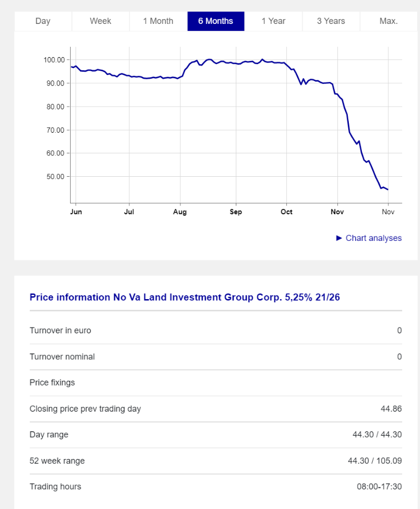Click the active 6 Months tab
Image resolution: width=420 pixels, height=509 pixels.
tap(216, 21)
